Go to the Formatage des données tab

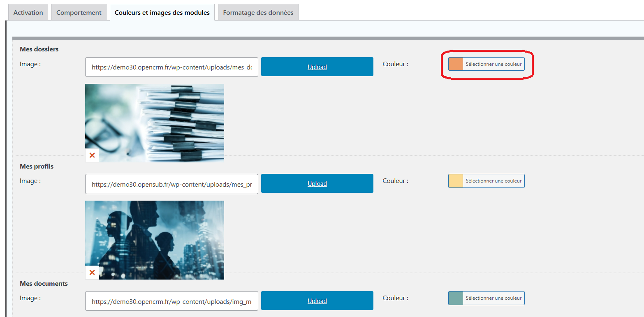pos(258,12)
